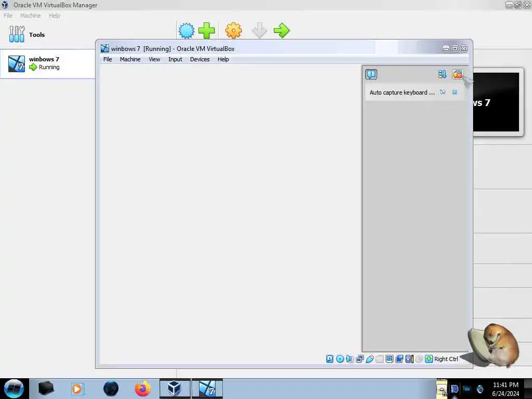
Task: Click the grayed-out round status bar icon
Action: (419, 359)
